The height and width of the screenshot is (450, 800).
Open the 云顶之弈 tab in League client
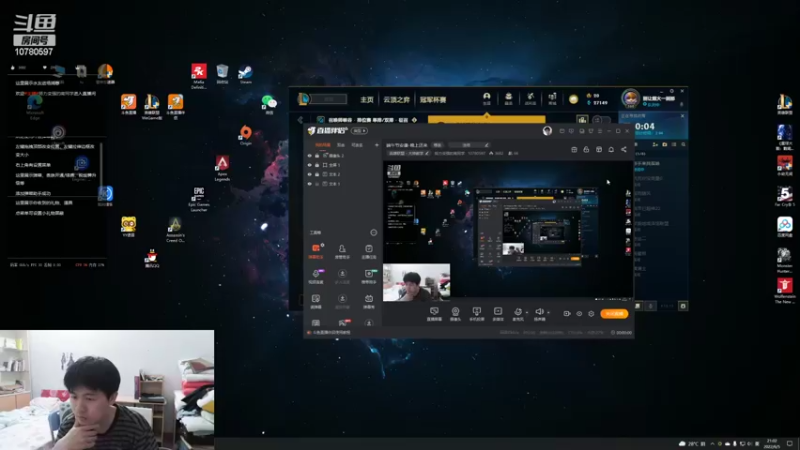click(x=397, y=99)
